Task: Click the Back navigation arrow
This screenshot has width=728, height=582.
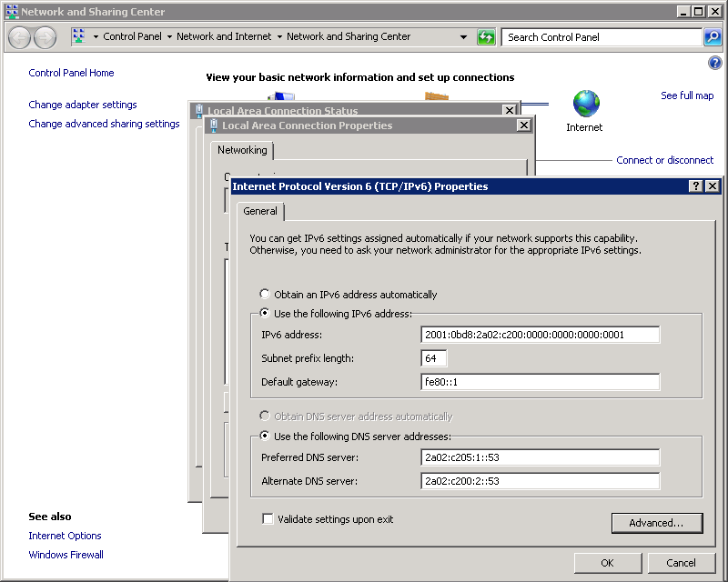Action: click(20, 37)
